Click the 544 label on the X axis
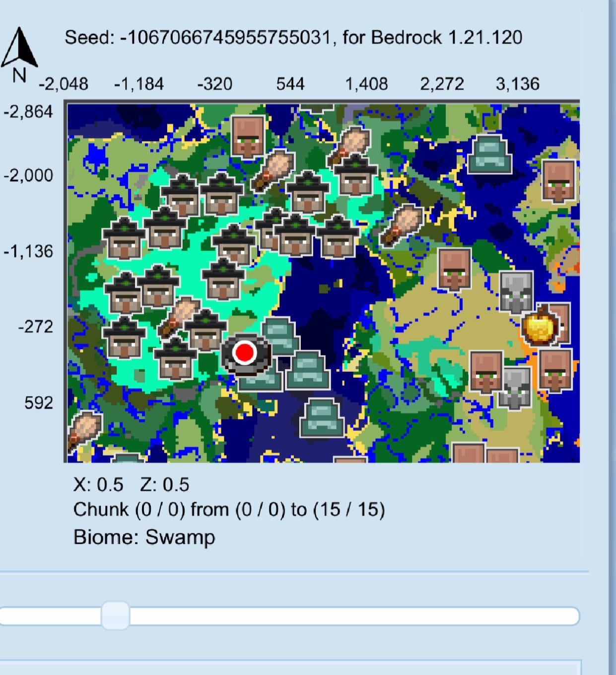The image size is (616, 675). coord(290,83)
